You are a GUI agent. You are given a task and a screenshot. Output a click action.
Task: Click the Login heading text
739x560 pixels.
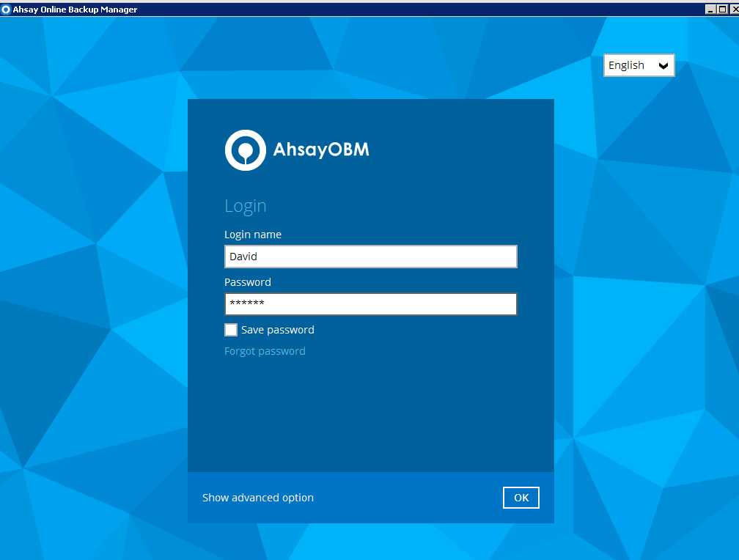[245, 206]
